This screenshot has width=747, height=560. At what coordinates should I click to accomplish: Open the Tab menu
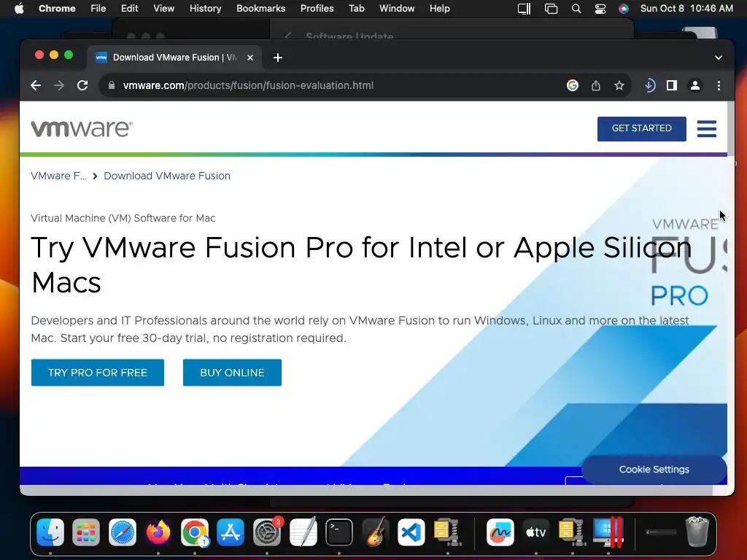point(356,9)
